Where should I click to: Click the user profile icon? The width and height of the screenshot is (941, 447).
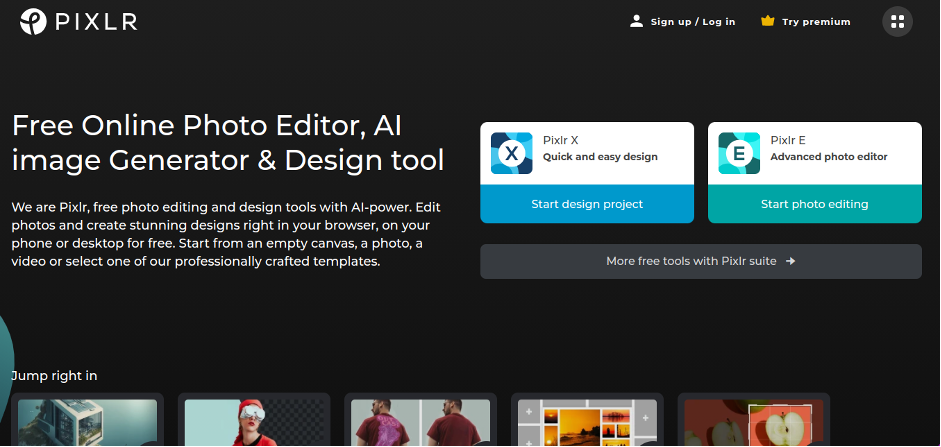coord(636,21)
